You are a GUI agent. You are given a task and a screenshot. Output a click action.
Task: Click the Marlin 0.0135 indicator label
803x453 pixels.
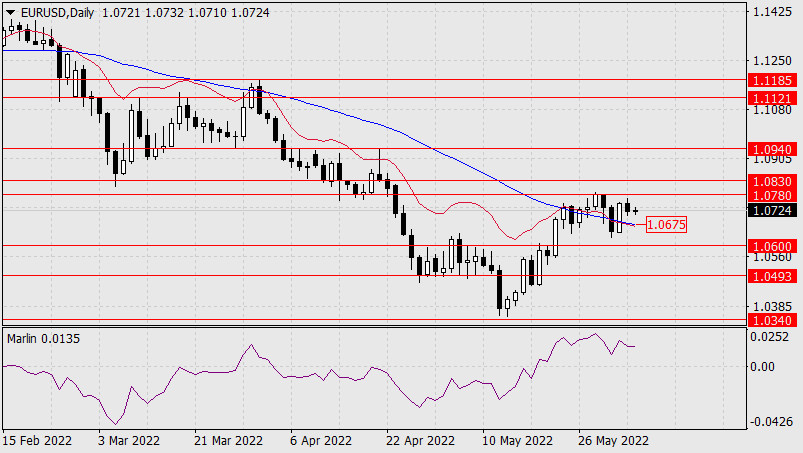(43, 338)
